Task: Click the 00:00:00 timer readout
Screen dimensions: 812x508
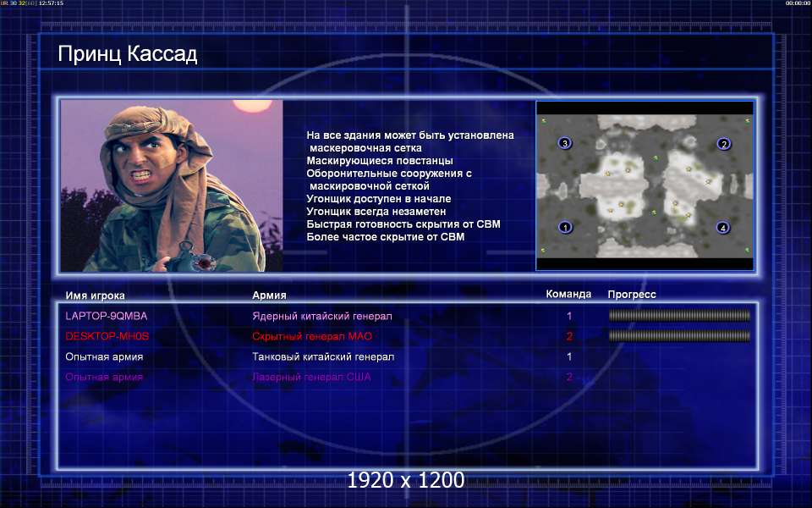Action: point(798,3)
